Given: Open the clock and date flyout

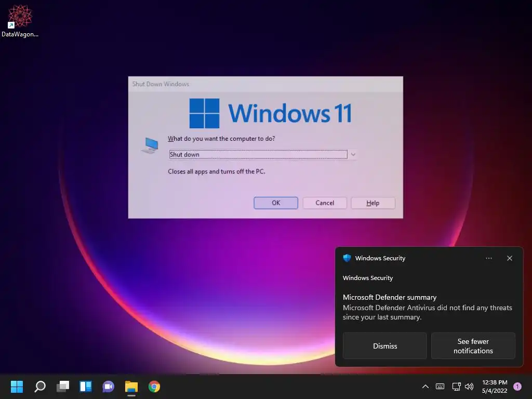Looking at the screenshot, I should 495,387.
